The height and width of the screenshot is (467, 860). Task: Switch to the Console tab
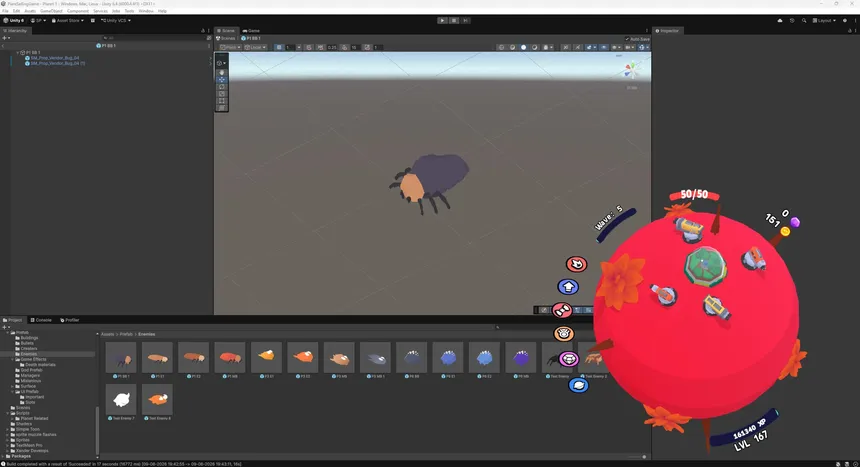[41, 320]
